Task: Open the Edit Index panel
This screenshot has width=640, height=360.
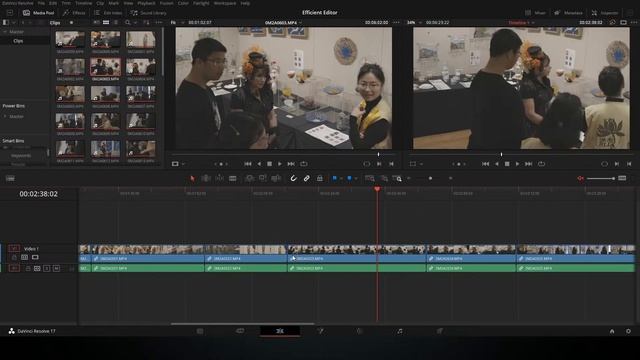Action: point(108,13)
